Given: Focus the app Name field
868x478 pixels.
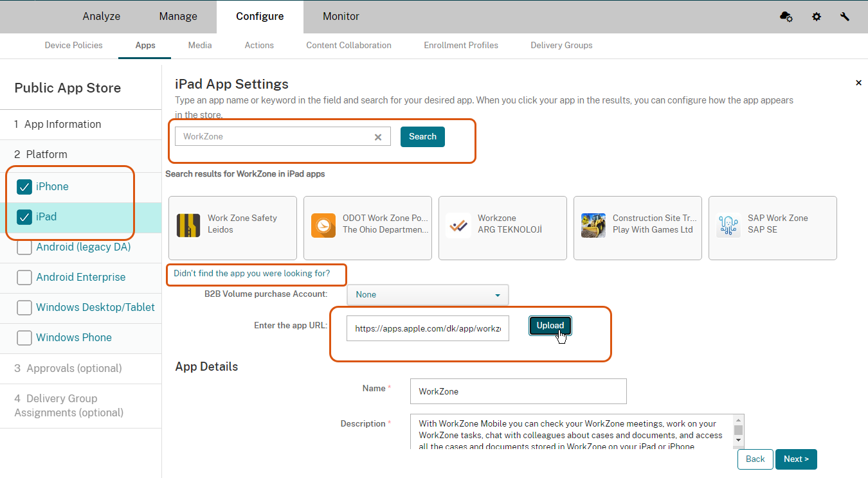Looking at the screenshot, I should click(518, 391).
